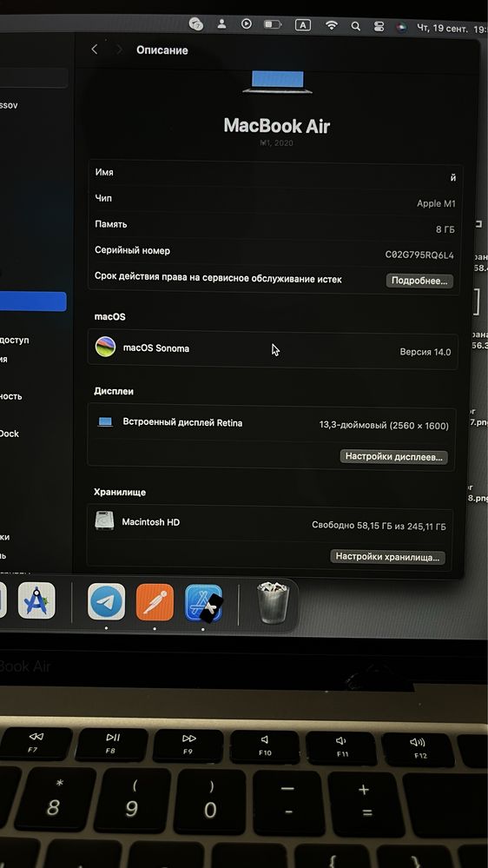The height and width of the screenshot is (868, 488).
Task: Click the serial number C02G795RQ6L4
Action: coord(419,255)
